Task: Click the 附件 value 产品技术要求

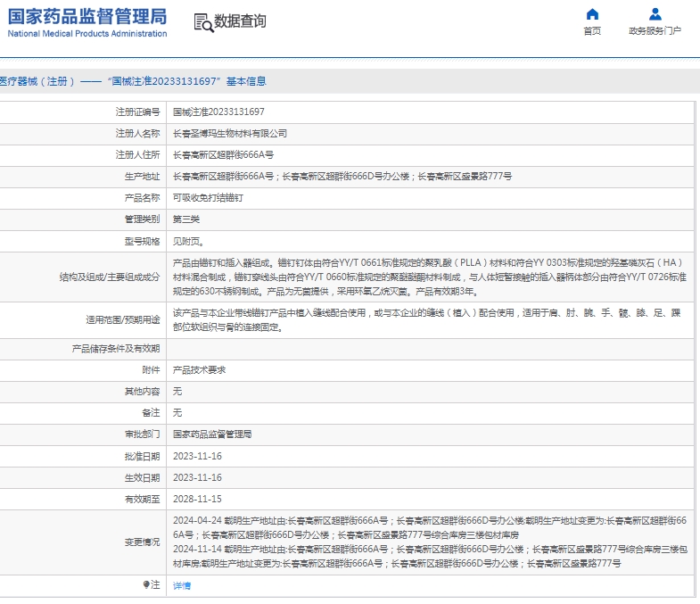Action: pyautogui.click(x=199, y=370)
